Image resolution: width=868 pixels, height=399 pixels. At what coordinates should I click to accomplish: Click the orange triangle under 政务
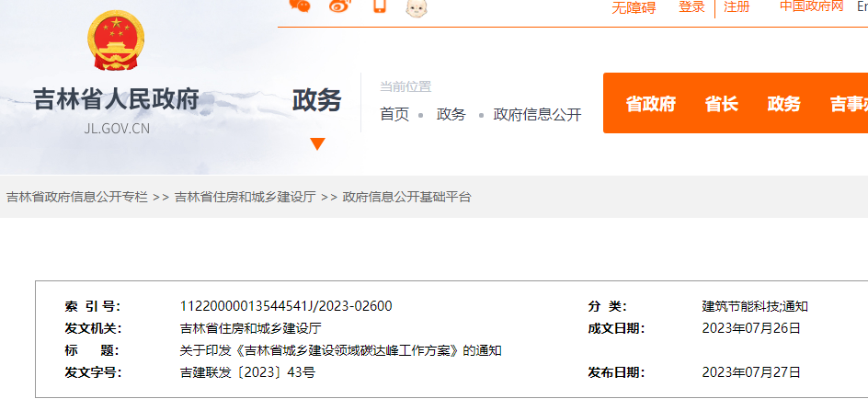(x=317, y=143)
